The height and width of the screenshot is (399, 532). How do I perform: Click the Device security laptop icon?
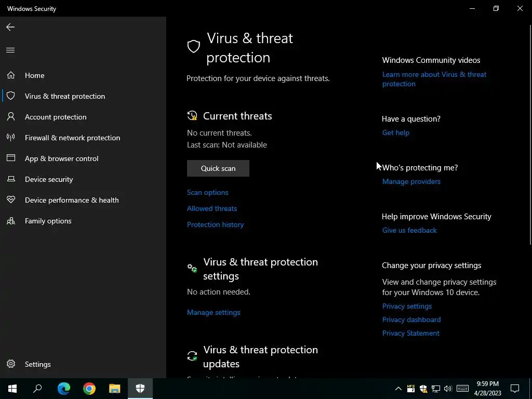[11, 179]
